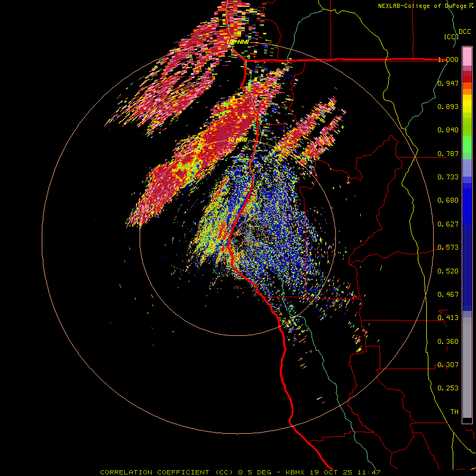Image resolution: width=476 pixels, height=476 pixels.
Task: Click the 0.413 legend value
Action: coord(448,318)
